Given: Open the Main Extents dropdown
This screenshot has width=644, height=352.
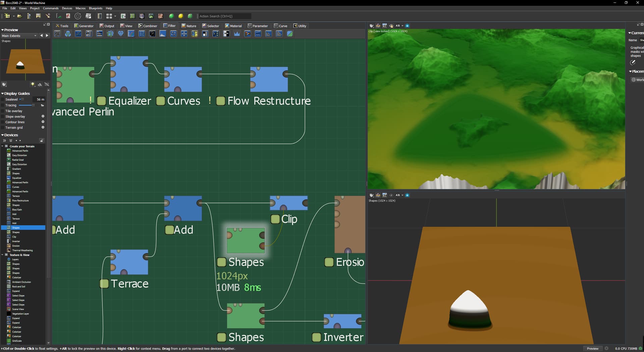Looking at the screenshot, I should pos(19,36).
